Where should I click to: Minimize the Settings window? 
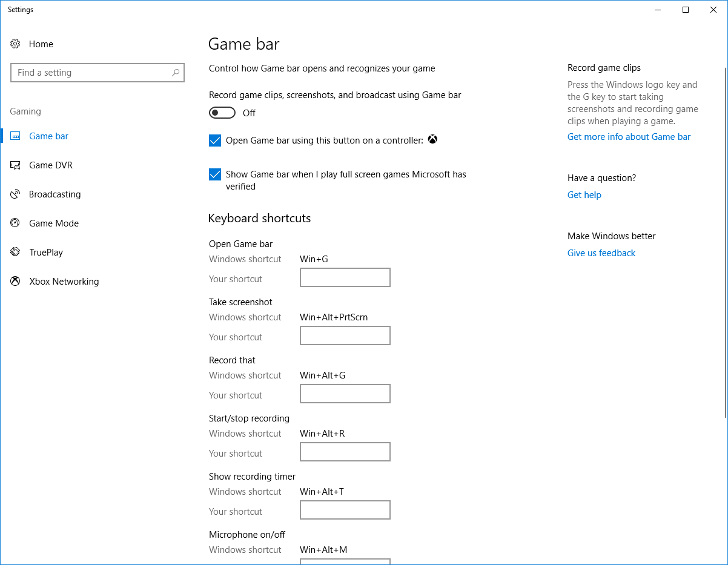click(658, 10)
